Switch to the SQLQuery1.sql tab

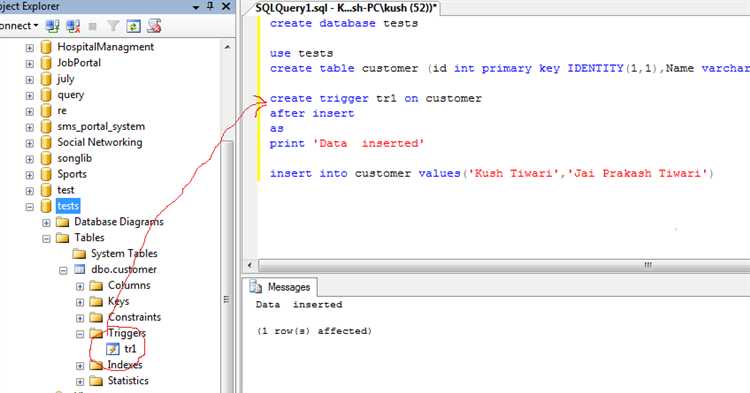tap(345, 8)
